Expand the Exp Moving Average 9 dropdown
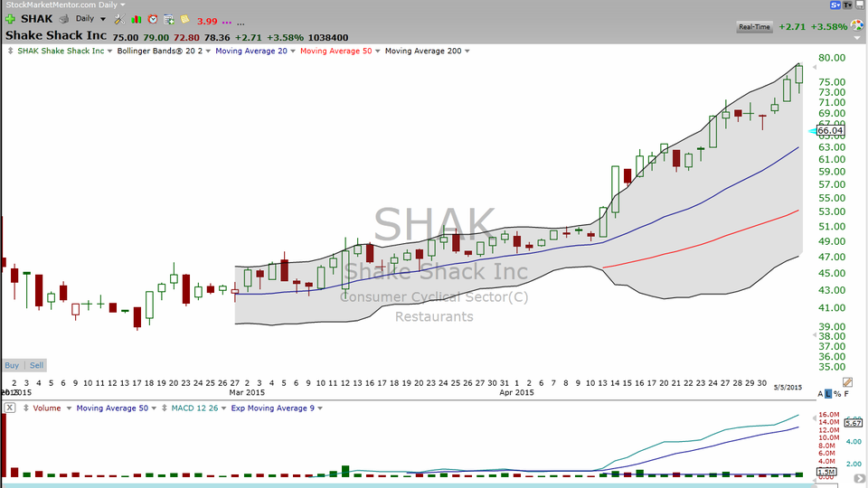 tap(320, 408)
